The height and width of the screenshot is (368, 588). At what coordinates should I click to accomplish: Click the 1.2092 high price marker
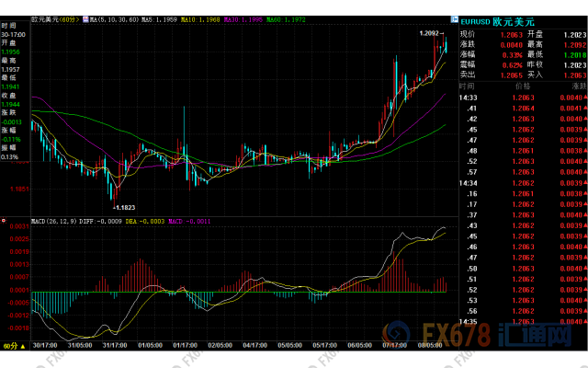430,33
